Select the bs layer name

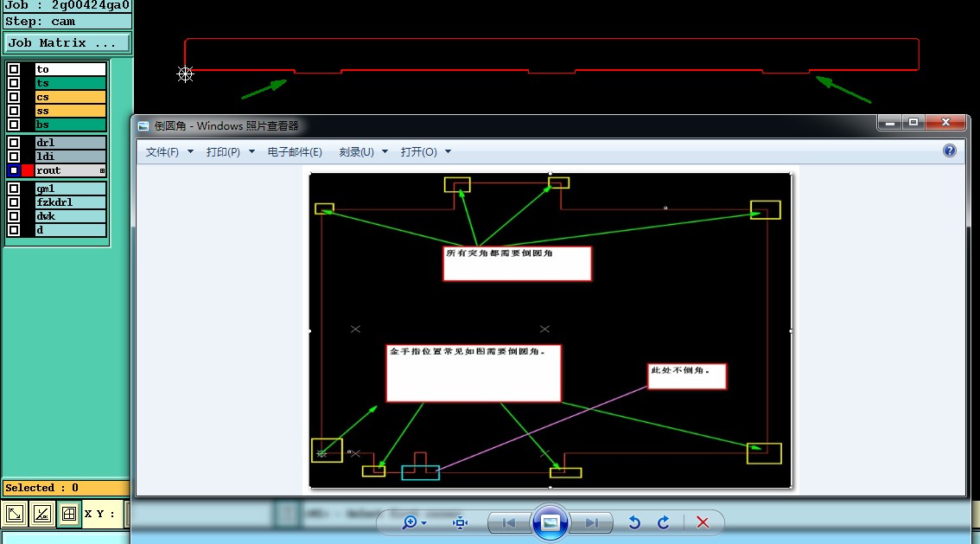[71, 125]
